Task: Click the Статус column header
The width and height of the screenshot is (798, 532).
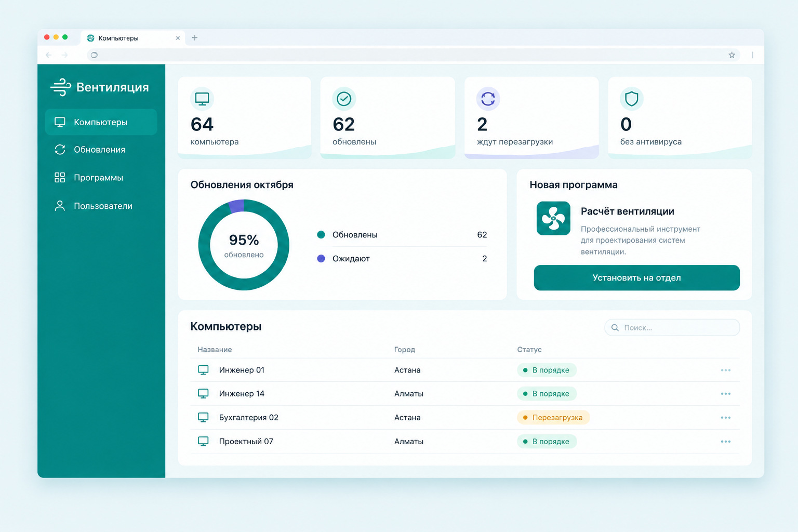Action: pyautogui.click(x=529, y=350)
